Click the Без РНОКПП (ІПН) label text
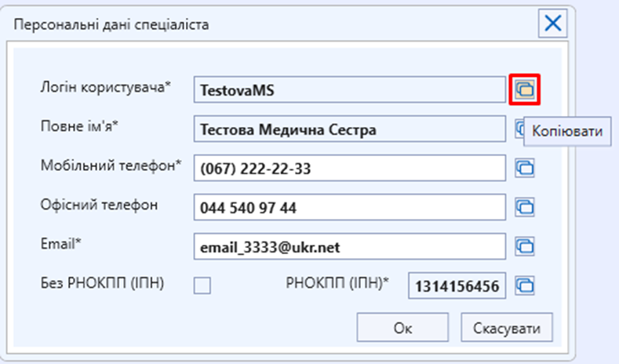Image resolution: width=619 pixels, height=364 pixels. pyautogui.click(x=102, y=283)
